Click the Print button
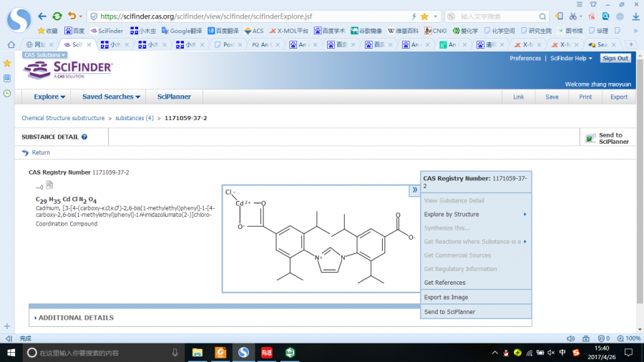The width and height of the screenshot is (644, 362). pos(585,97)
